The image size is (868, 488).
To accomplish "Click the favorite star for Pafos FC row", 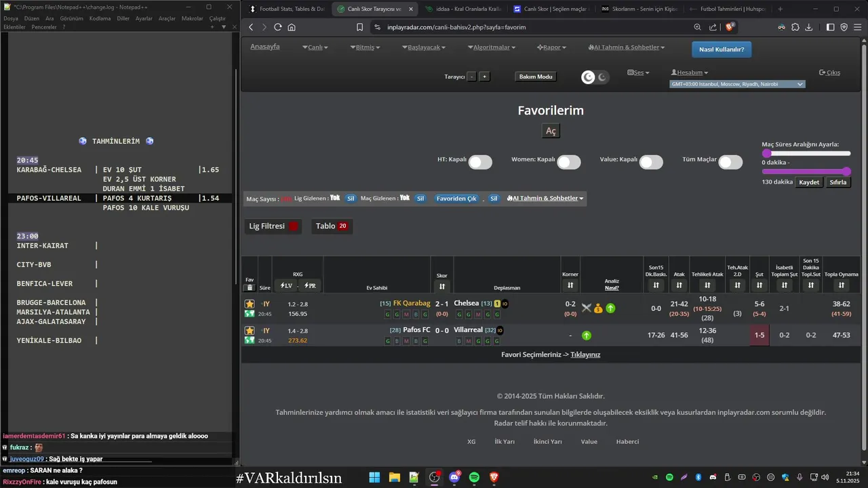I will tap(250, 331).
